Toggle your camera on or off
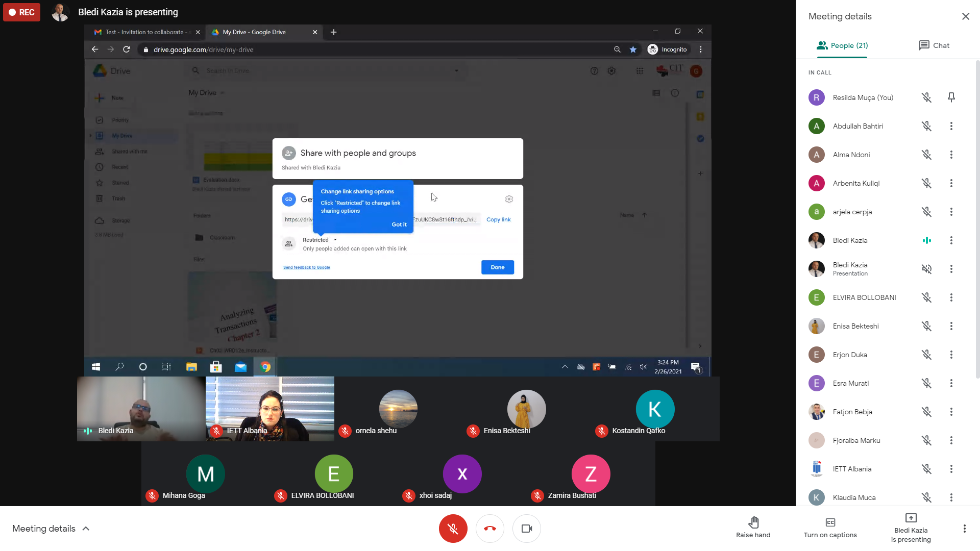 527,529
